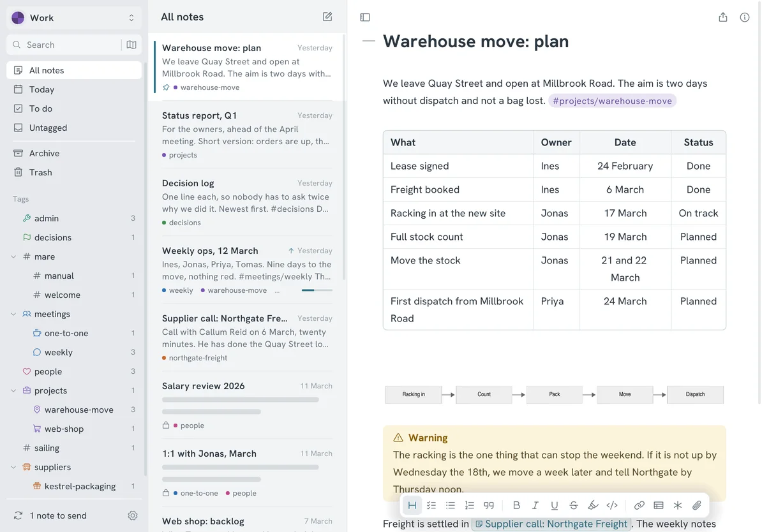
Task: Apply heading format in toolbar
Action: coord(412,505)
